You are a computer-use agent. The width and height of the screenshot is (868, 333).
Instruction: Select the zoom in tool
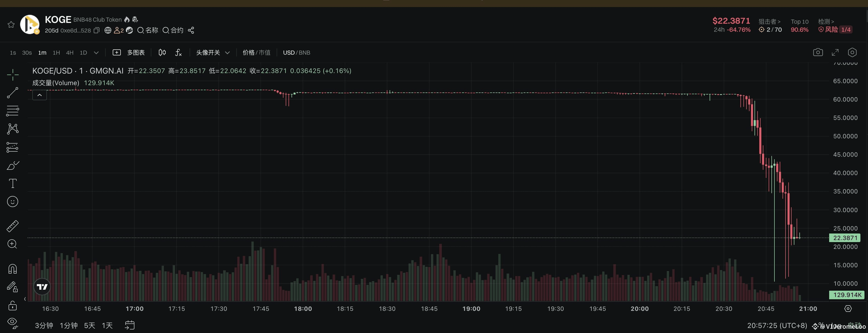click(x=12, y=244)
